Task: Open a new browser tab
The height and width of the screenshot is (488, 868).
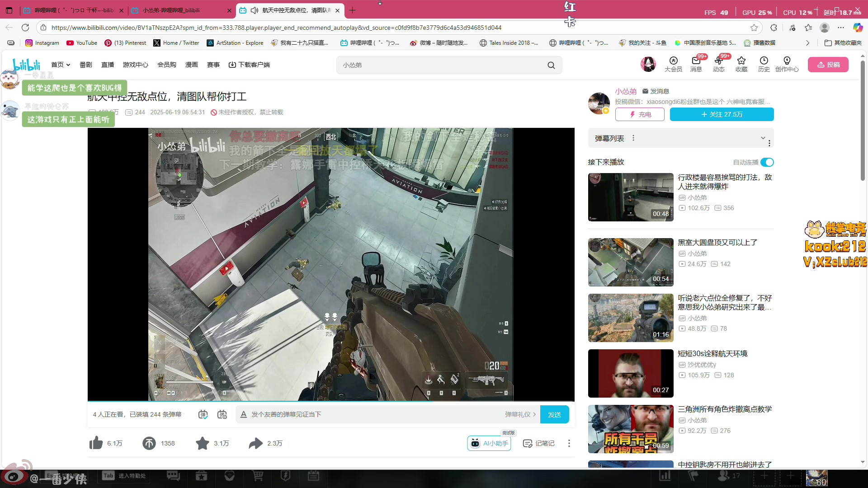Action: 353,10
